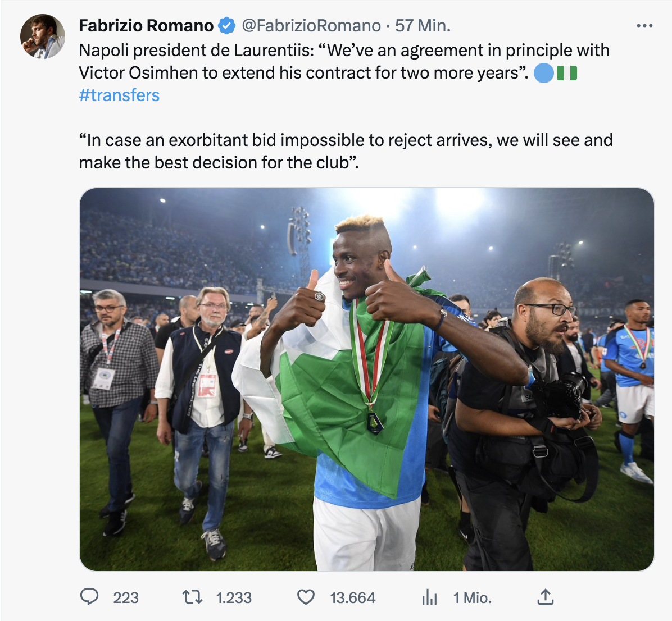This screenshot has height=621, width=672.
Task: Like the tweet with the heart
Action: tap(306, 597)
